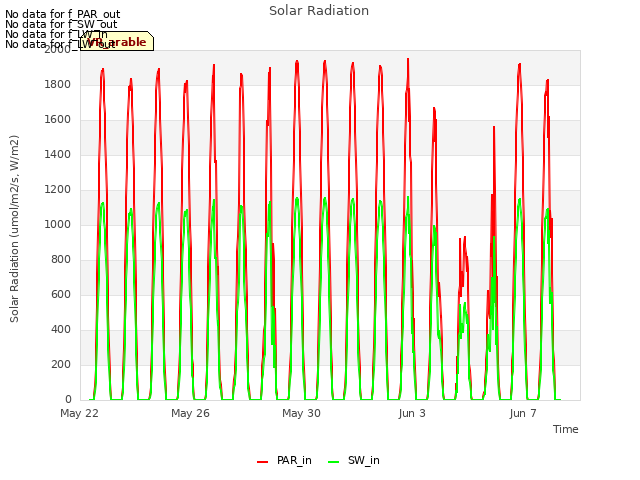The image size is (640, 480).
Task: Click the 800 y-axis tick label
Action: coord(61,260)
